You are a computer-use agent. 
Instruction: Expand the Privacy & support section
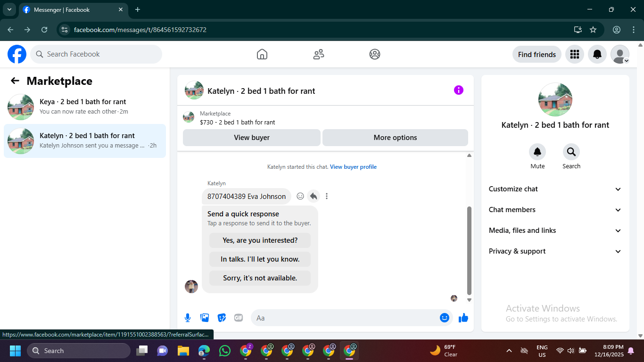[555, 251]
